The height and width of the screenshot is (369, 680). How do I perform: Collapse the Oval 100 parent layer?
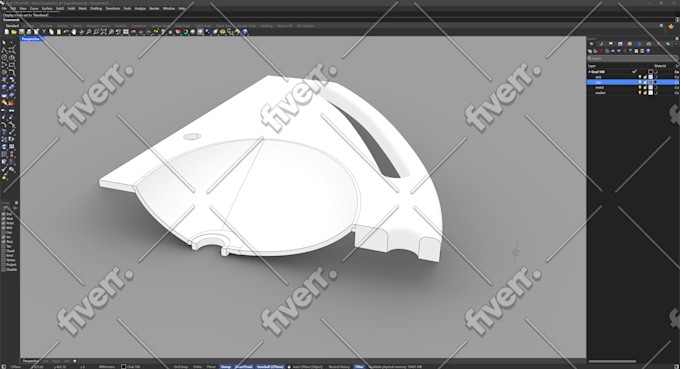coord(589,72)
